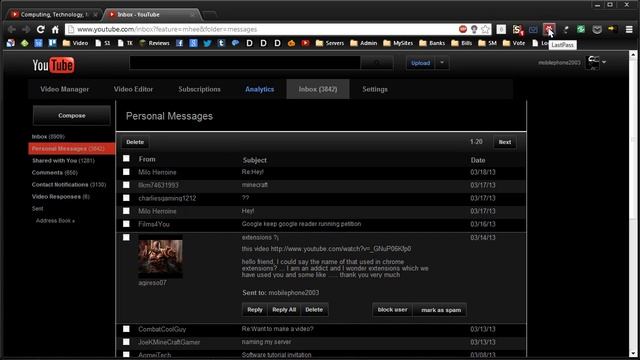Click Reply All on the open message
This screenshot has width=640, height=360.
click(284, 309)
